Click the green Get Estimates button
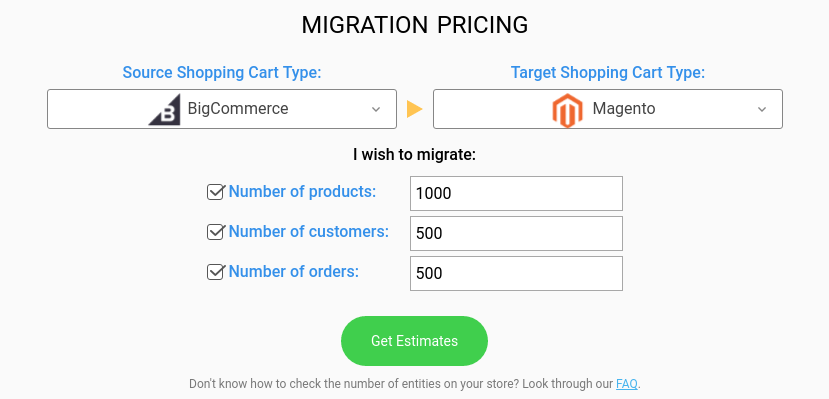Viewport: 829px width, 399px height. pos(414,341)
